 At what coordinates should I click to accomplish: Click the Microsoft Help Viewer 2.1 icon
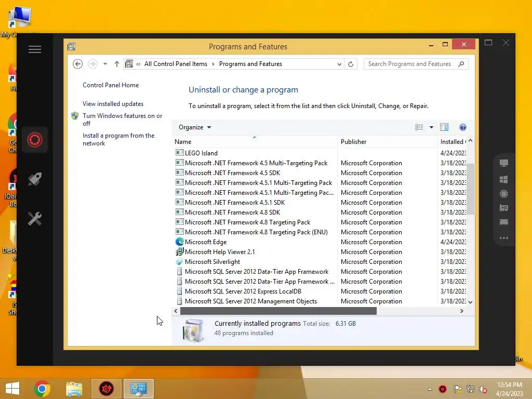[x=179, y=252]
